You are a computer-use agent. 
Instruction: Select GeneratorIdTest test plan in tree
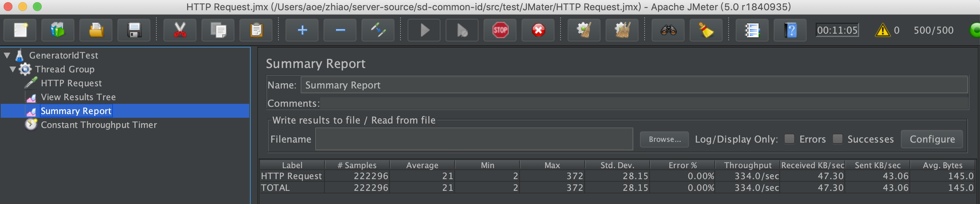[x=64, y=55]
